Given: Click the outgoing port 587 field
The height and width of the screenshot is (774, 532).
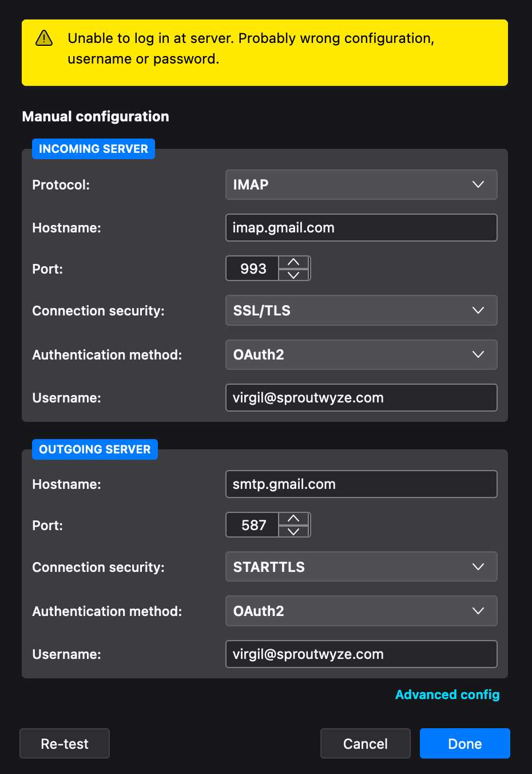Looking at the screenshot, I should [x=253, y=525].
